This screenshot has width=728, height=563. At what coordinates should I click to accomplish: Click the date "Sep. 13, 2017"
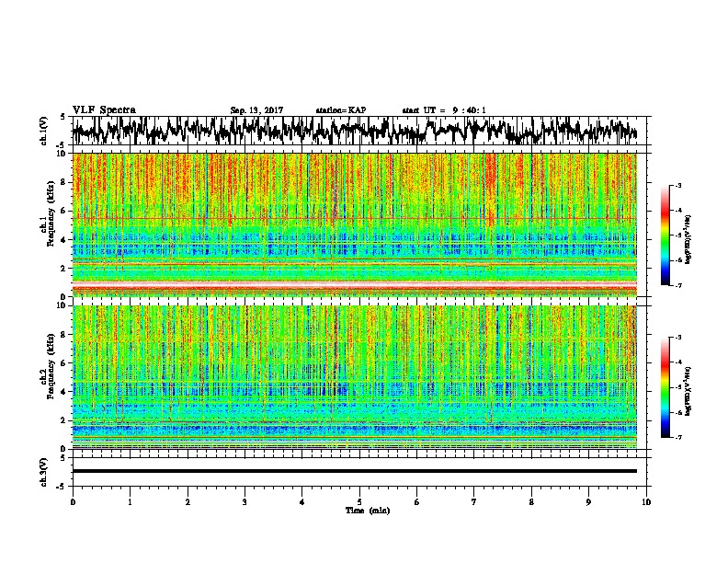pos(256,110)
